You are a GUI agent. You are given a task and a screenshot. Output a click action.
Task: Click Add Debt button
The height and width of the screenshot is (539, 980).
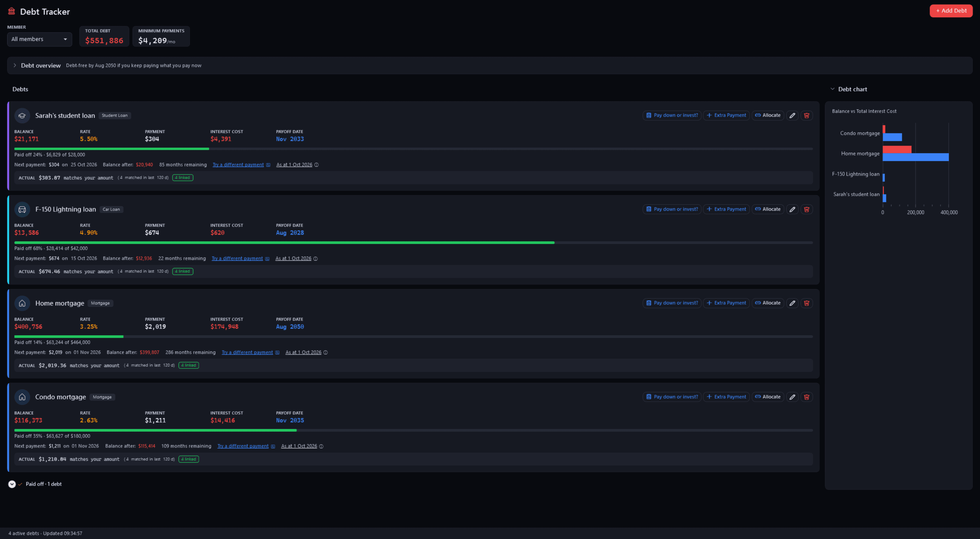[951, 11]
